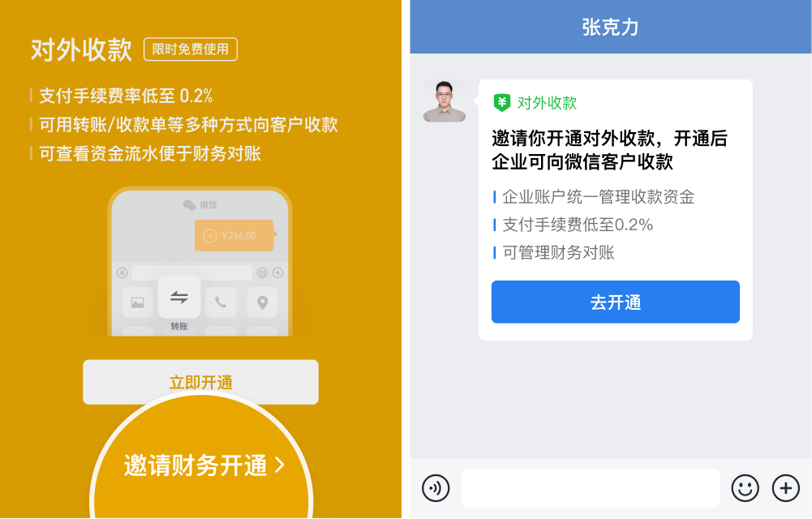The width and height of the screenshot is (812, 519).
Task: Open the plus attachments icon in chat bar
Action: 785,488
